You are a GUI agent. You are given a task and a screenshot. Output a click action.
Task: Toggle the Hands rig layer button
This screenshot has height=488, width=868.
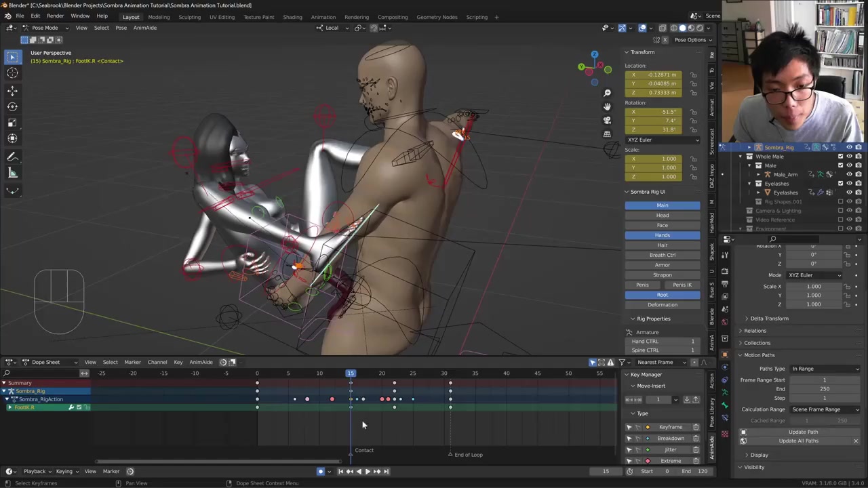(662, 235)
